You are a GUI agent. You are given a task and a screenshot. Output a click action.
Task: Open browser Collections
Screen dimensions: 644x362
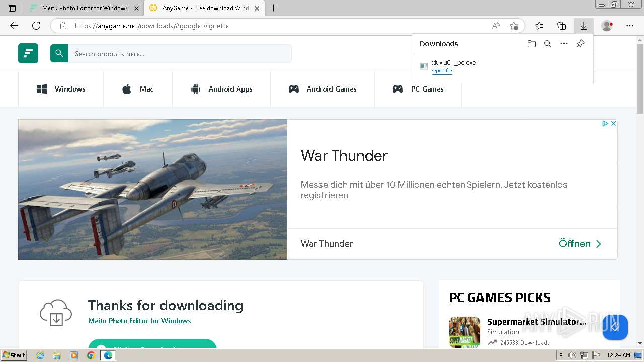pyautogui.click(x=561, y=26)
